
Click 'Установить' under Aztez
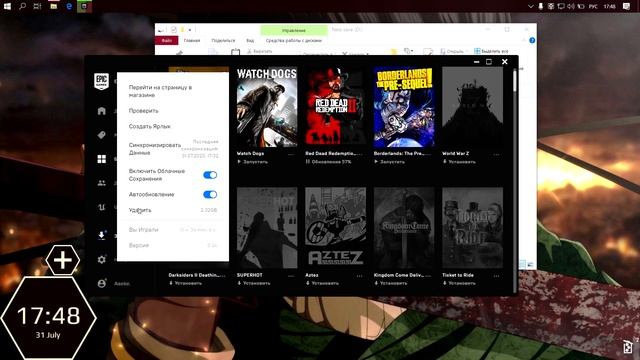pos(322,283)
